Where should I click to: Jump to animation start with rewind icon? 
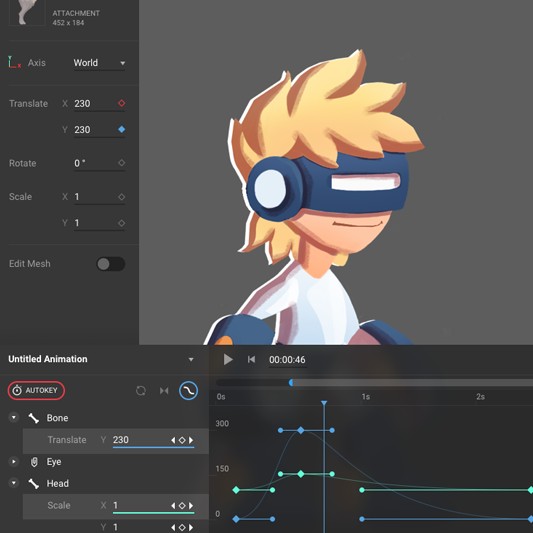coord(251,359)
